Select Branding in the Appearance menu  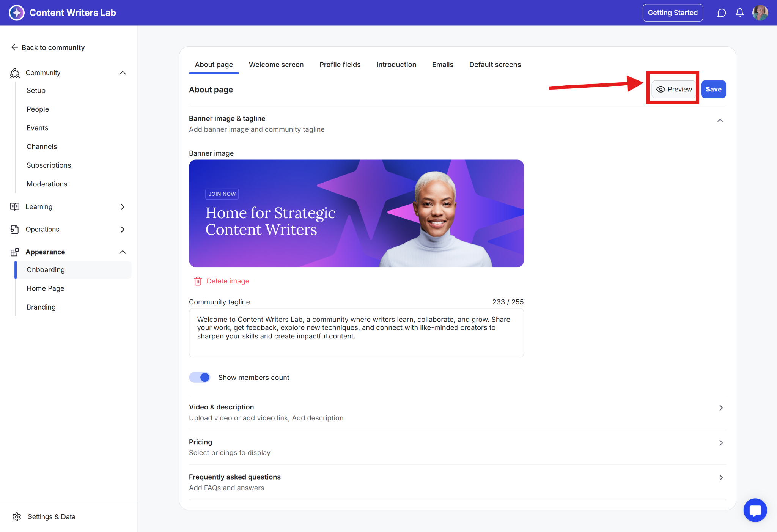41,307
